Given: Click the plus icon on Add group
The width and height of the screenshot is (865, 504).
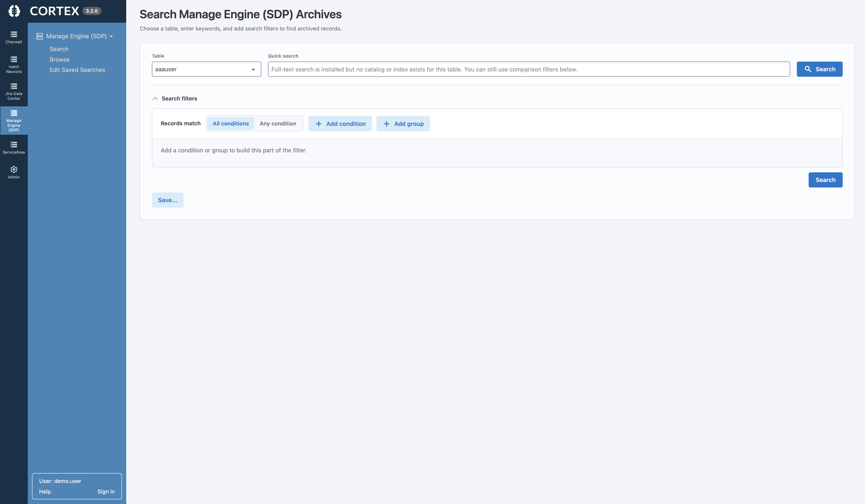Looking at the screenshot, I should click(386, 124).
